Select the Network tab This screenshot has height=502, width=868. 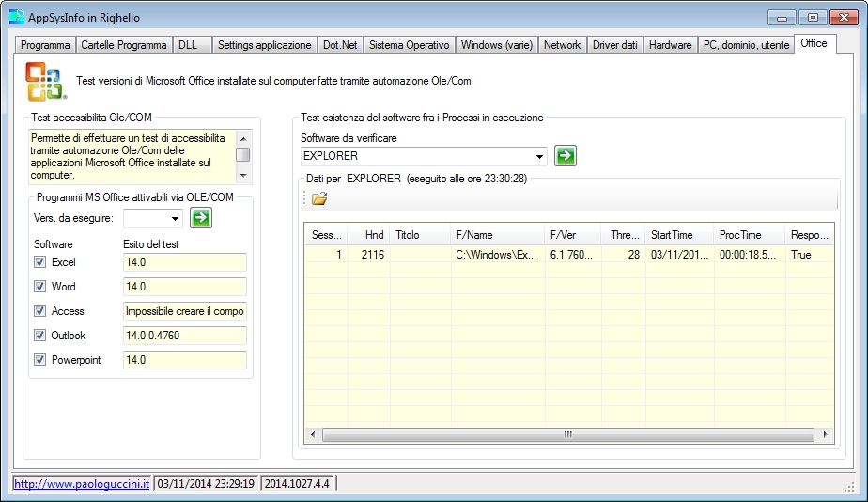[562, 45]
